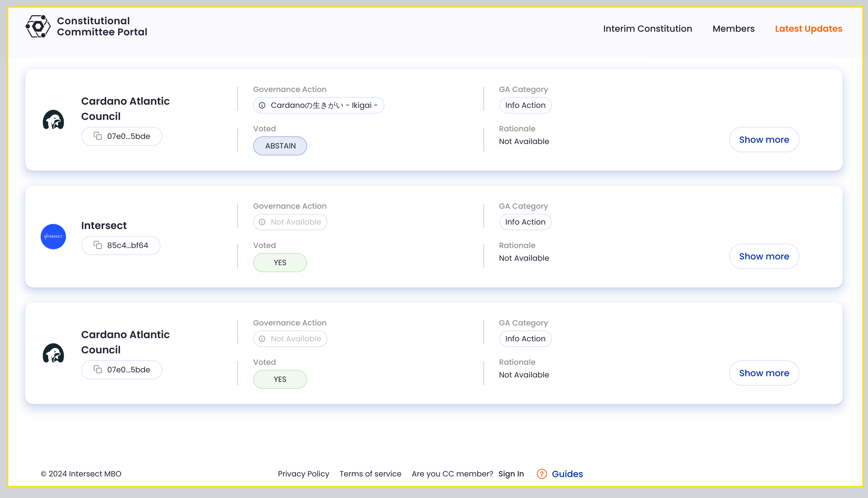Open the Terms of service link
Screen dimensions: 868x498
370,474
